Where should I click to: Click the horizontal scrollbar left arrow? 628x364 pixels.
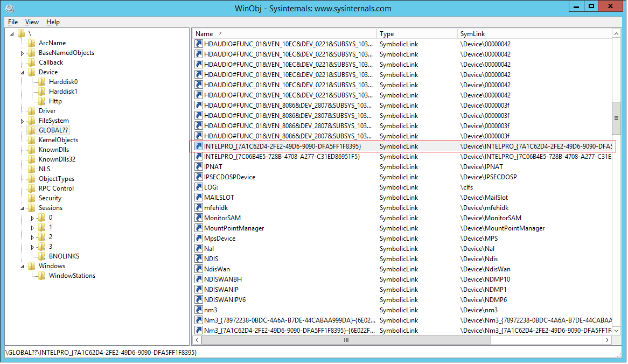click(x=197, y=340)
